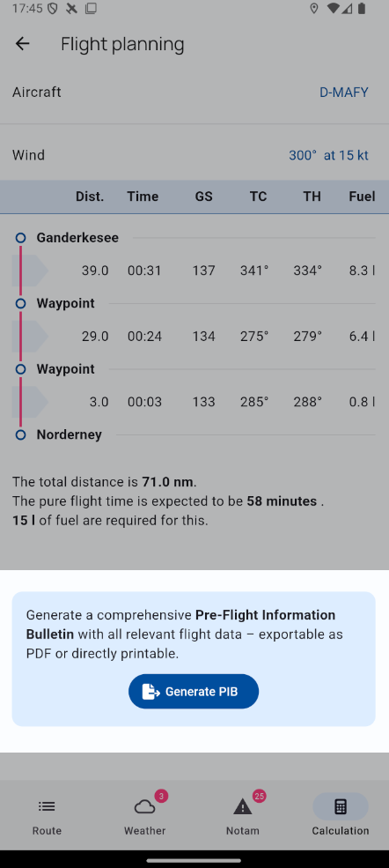Tap the first Waypoint label
The height and width of the screenshot is (868, 389).
66,303
